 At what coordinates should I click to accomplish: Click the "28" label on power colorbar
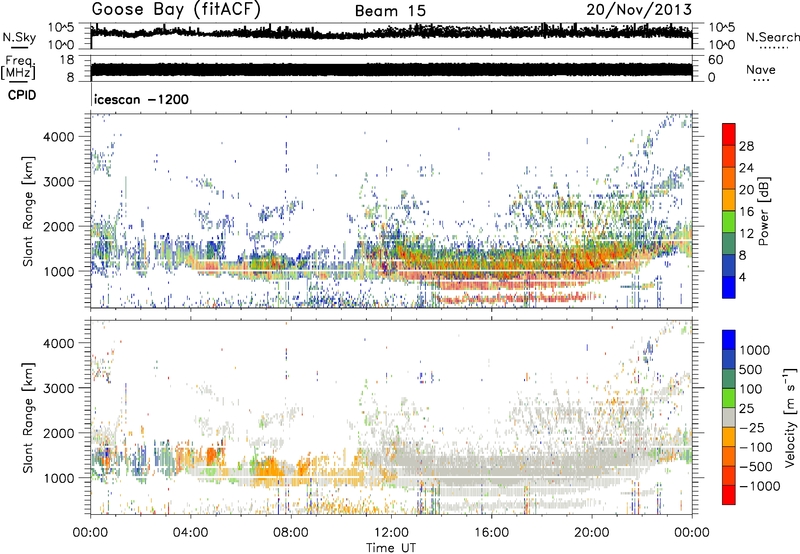pyautogui.click(x=746, y=146)
